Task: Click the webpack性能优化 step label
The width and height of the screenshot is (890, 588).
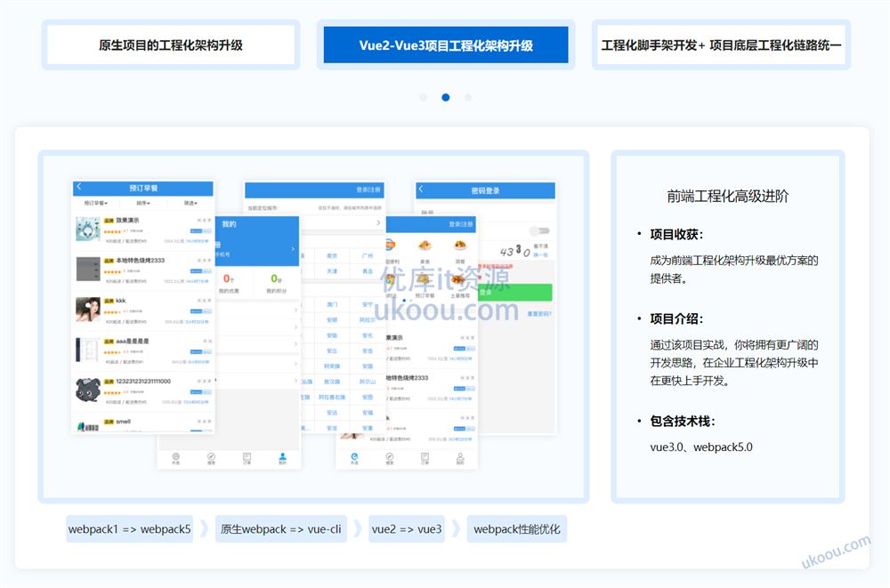Action: (516, 529)
